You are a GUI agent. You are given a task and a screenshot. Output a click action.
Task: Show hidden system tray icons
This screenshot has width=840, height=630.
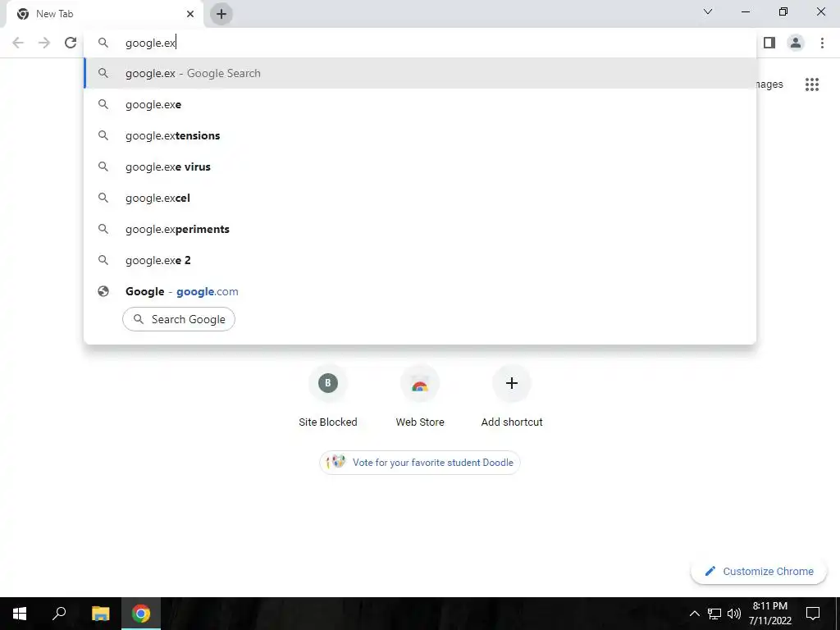[x=694, y=614]
